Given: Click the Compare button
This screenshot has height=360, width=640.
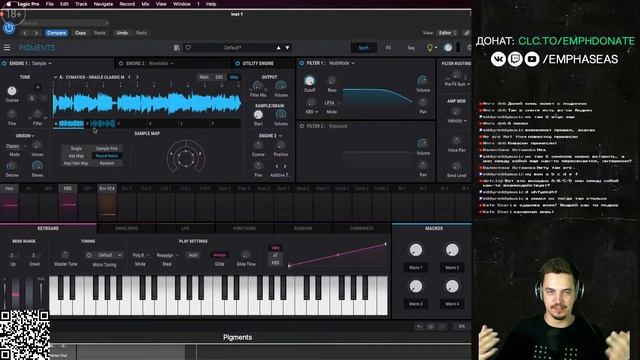Looking at the screenshot, I should tap(56, 33).
